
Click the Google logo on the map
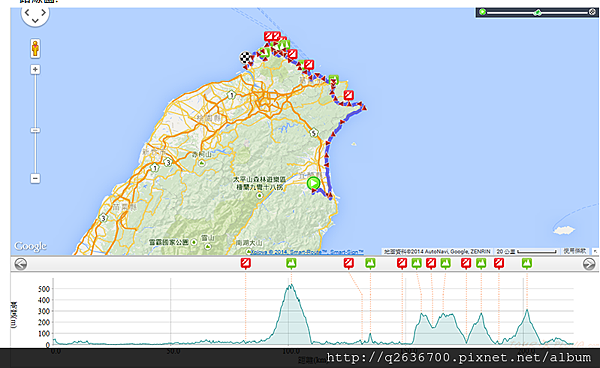coord(31,246)
